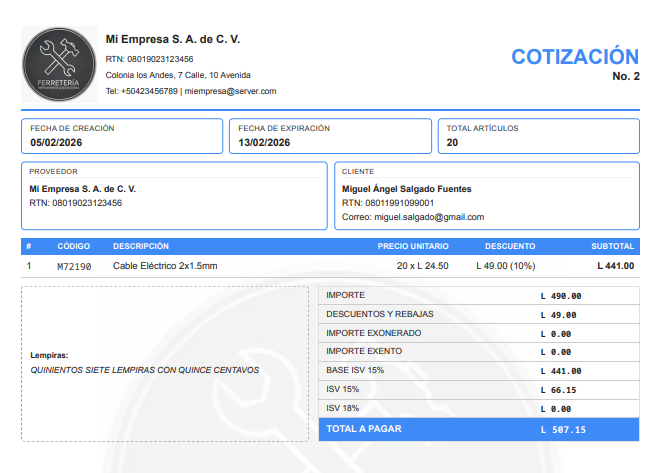Click the 'Lempiras:' label

[x=49, y=355]
